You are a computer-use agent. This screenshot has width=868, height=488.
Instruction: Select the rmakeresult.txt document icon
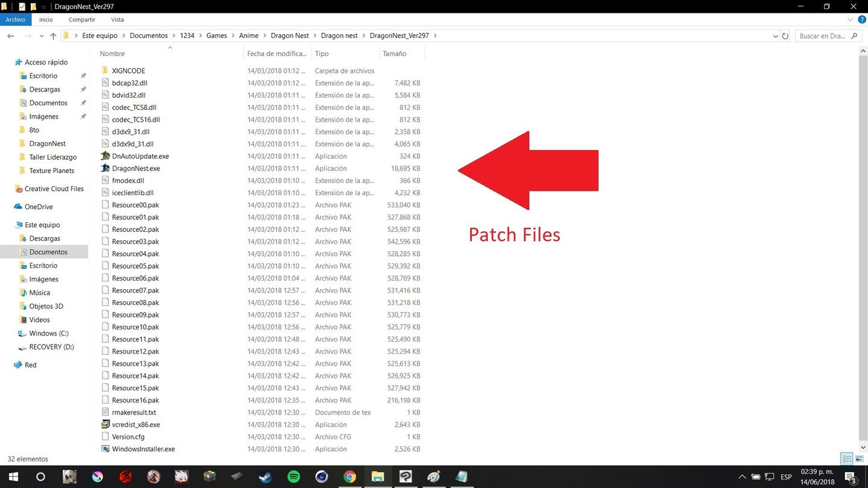tap(105, 412)
